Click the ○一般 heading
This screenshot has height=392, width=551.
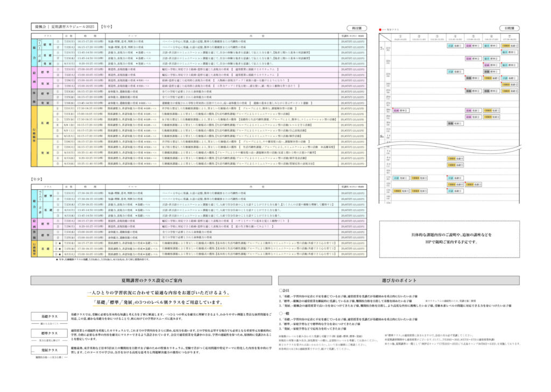point(284,313)
